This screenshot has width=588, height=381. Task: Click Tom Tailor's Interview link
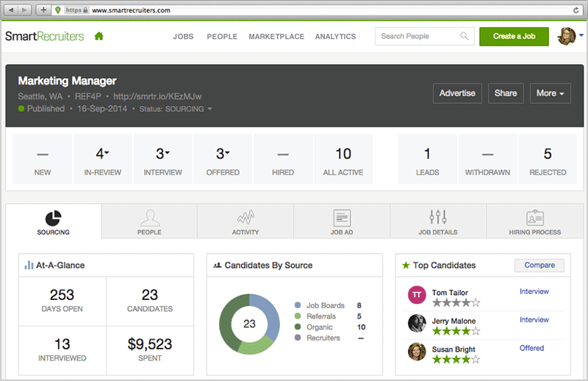click(x=534, y=291)
